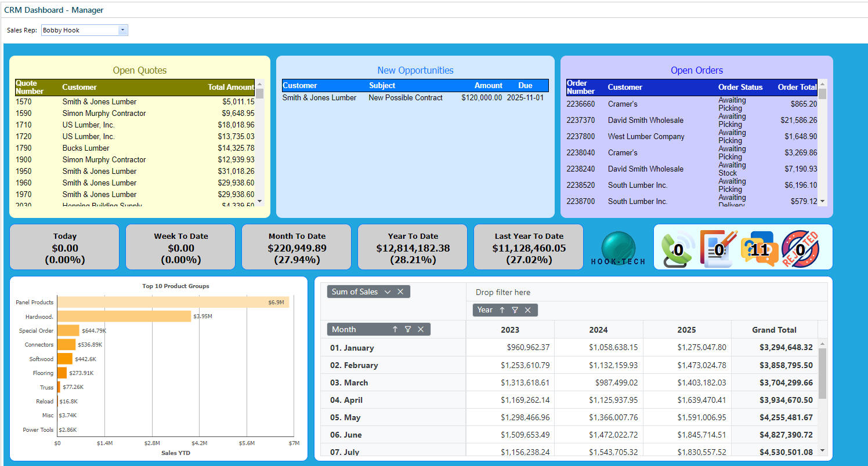The height and width of the screenshot is (466, 868).
Task: Click down arrow of Open Orders scrollbar
Action: (822, 201)
